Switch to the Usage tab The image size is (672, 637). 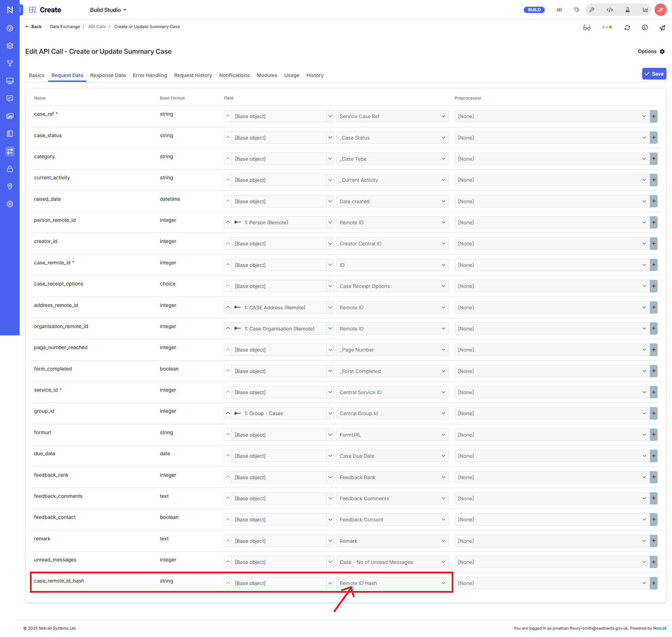[x=292, y=75]
